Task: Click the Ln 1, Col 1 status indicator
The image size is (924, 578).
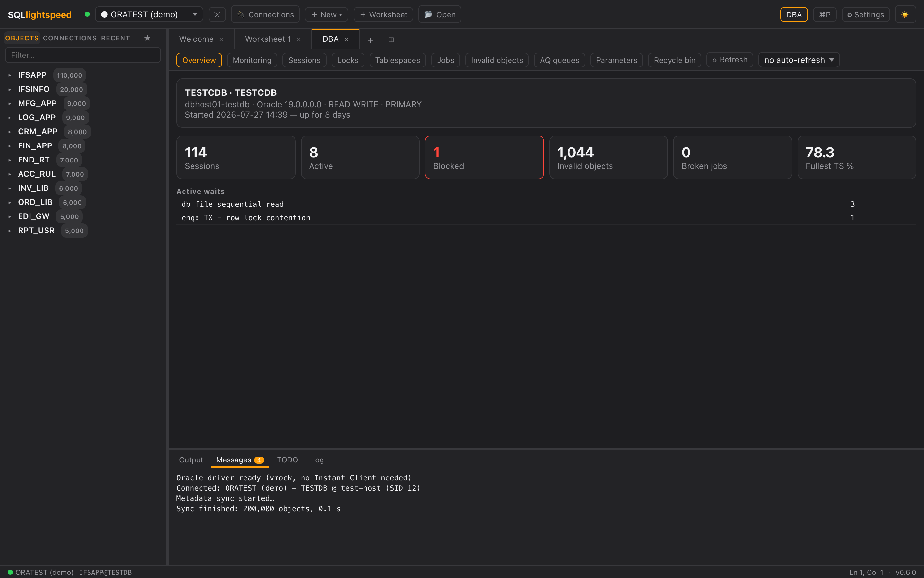Action: pyautogui.click(x=866, y=572)
